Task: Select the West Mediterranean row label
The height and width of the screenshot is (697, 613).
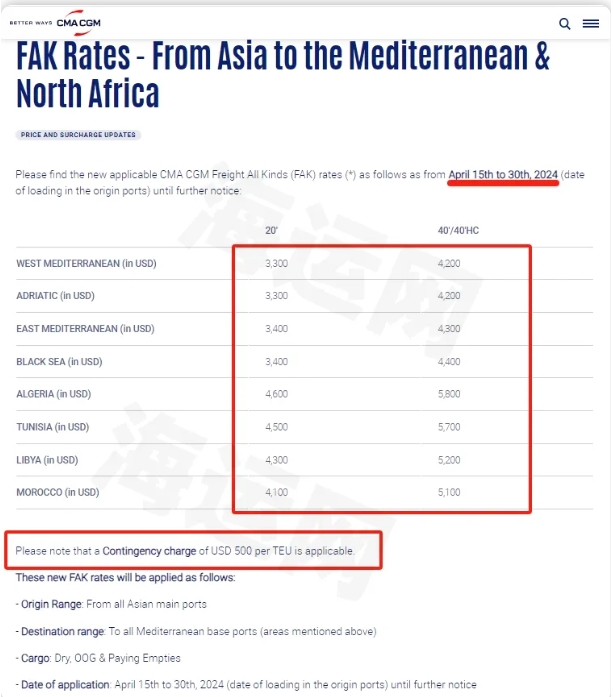Action: tap(86, 264)
